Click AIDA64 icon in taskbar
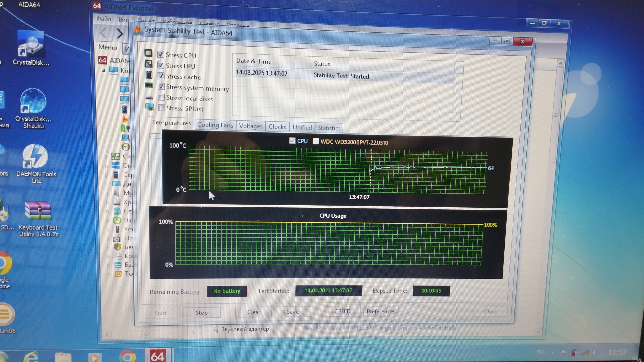The height and width of the screenshot is (362, 644). click(x=157, y=356)
